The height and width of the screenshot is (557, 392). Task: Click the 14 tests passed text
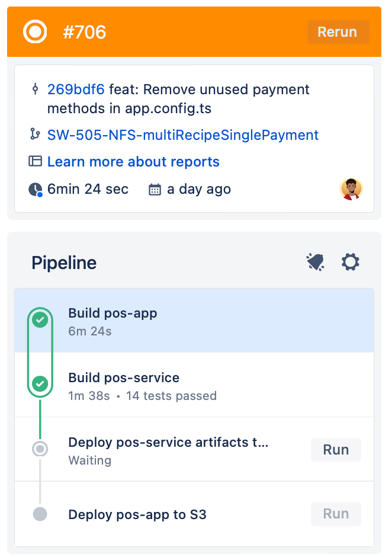[x=172, y=396]
